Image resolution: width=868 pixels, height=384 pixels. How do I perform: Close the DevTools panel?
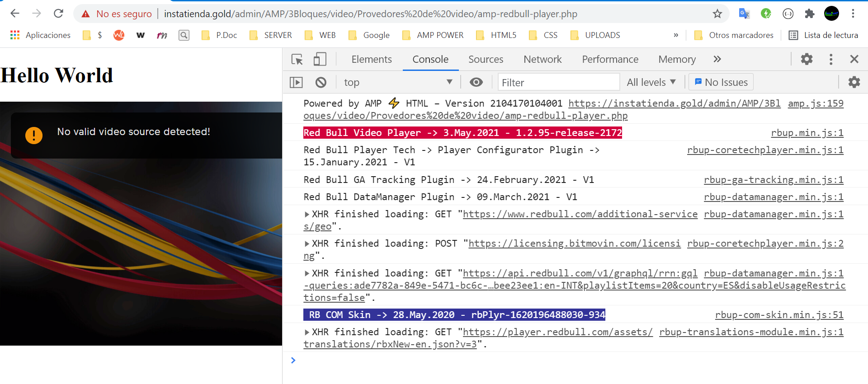click(854, 59)
